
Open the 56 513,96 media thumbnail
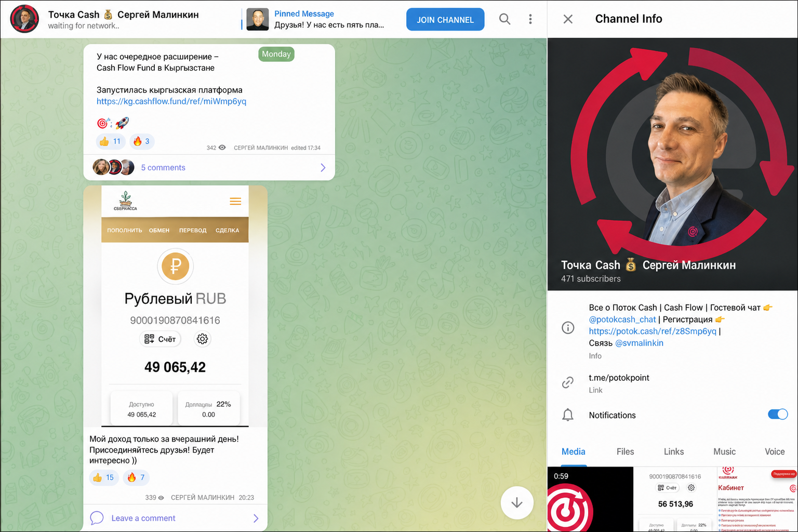(675, 499)
